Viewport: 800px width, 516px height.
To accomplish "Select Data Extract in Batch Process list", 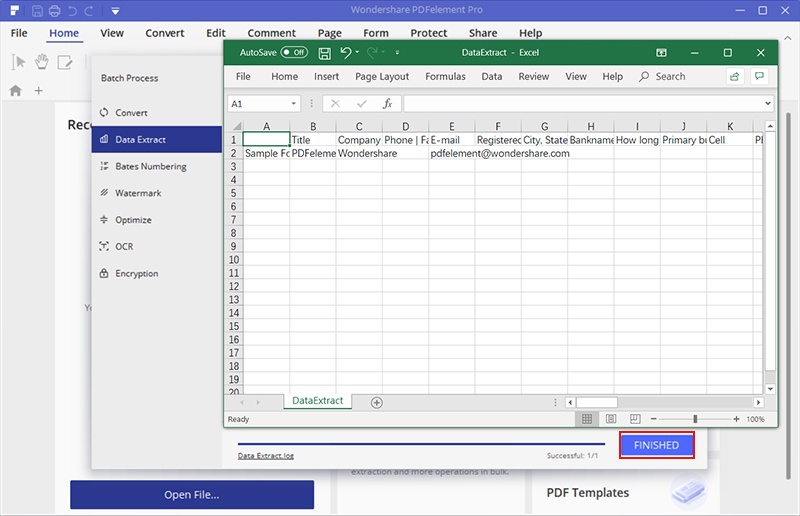I will coord(157,139).
